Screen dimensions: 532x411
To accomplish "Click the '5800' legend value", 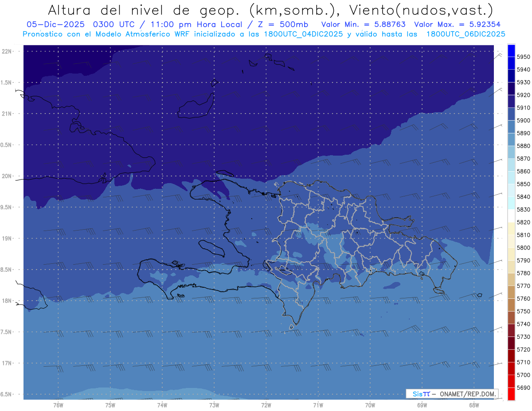I will click(x=524, y=248).
